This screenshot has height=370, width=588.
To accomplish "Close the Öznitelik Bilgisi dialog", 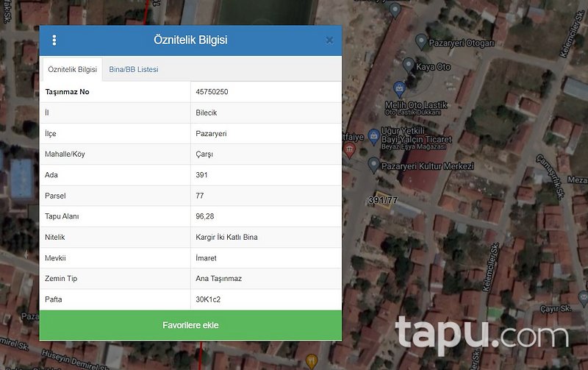I will [x=329, y=40].
